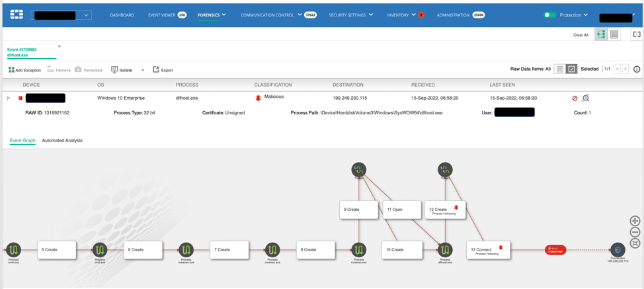Close the Event 43729983 tab
644x289 pixels.
[x=59, y=46]
